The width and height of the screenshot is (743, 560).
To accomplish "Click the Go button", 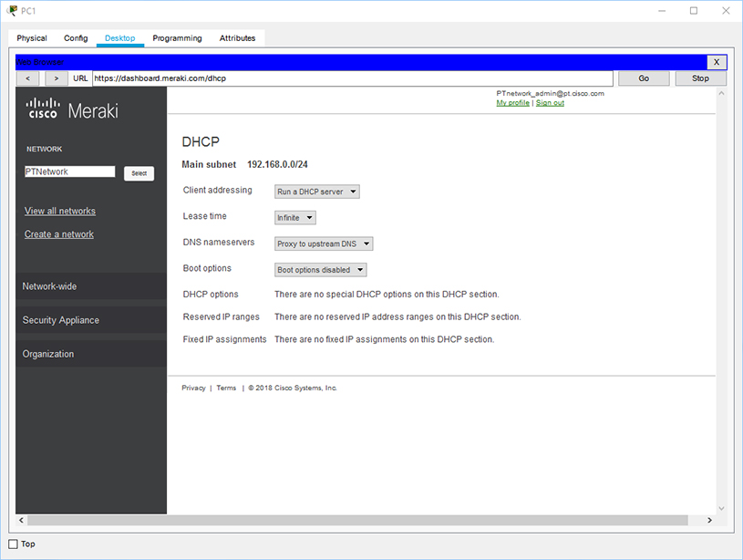I will click(x=644, y=78).
